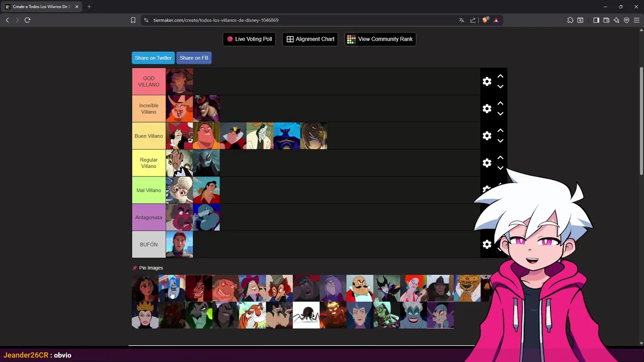Open the Brave VPN shield icon
The height and width of the screenshot is (362, 644).
click(x=626, y=20)
